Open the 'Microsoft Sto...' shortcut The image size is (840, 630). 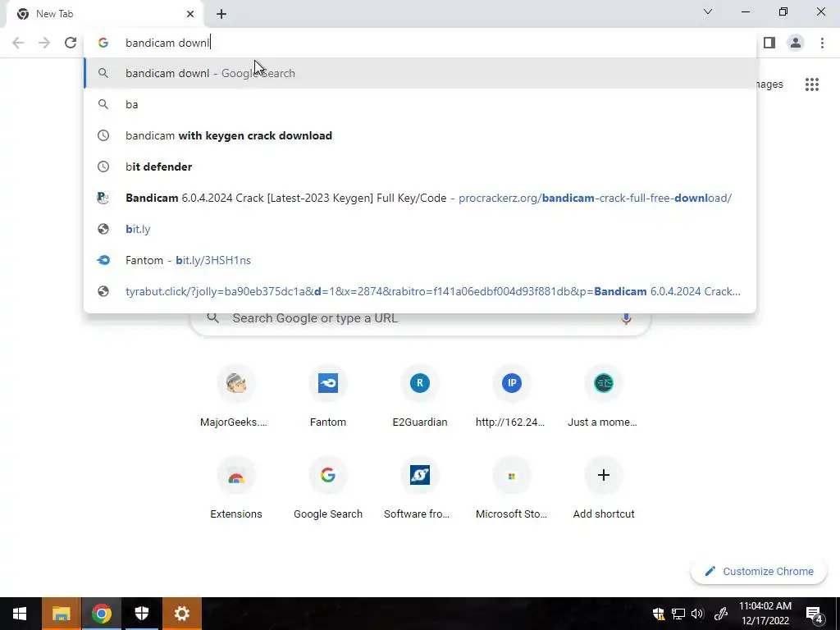pos(512,489)
